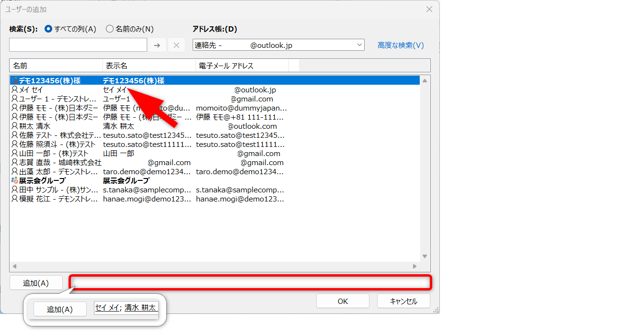Screen dimensions: 644x335
Task: Click contact icon beside 山田 一郎
Action: tap(14, 154)
